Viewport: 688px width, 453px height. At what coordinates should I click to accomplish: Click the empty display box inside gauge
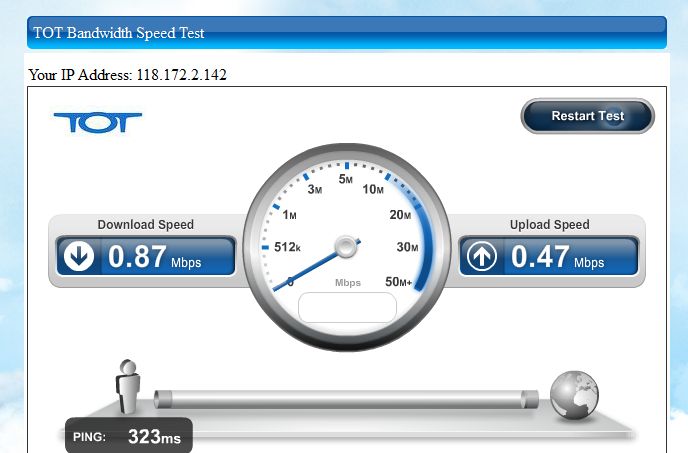coord(347,308)
